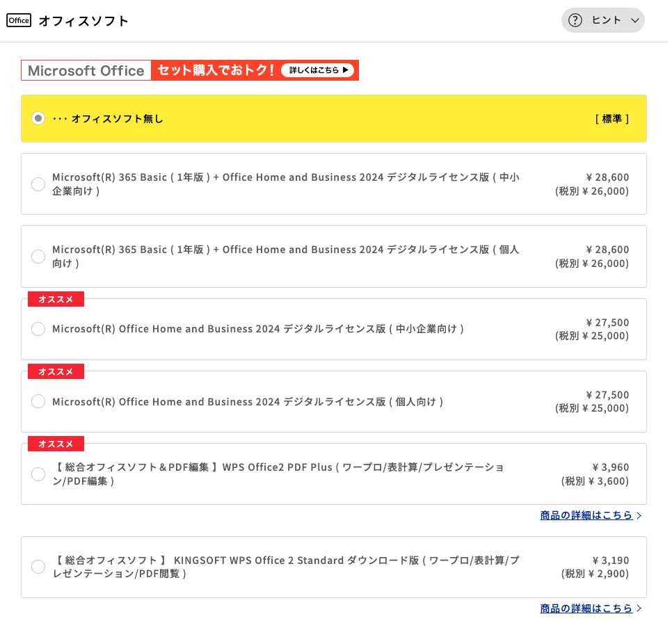This screenshot has width=672, height=621.
Task: Select Office Home and Business 2024 中小企業向け radio
Action: [38, 329]
